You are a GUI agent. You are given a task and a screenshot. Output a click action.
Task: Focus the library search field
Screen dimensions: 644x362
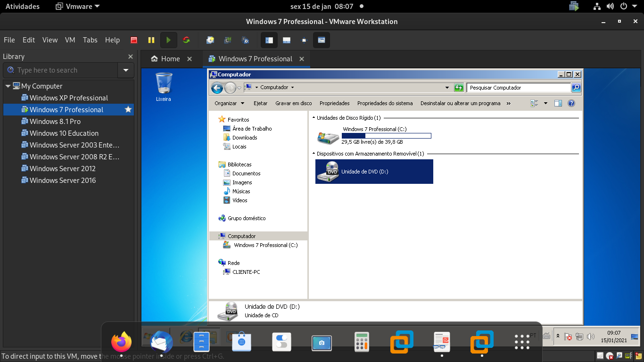[x=60, y=70]
